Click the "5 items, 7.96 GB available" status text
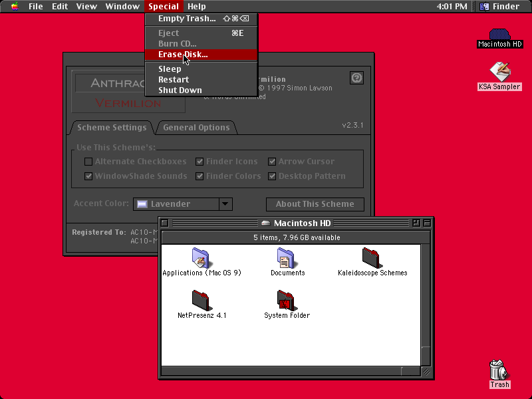This screenshot has width=532, height=399. pos(297,237)
